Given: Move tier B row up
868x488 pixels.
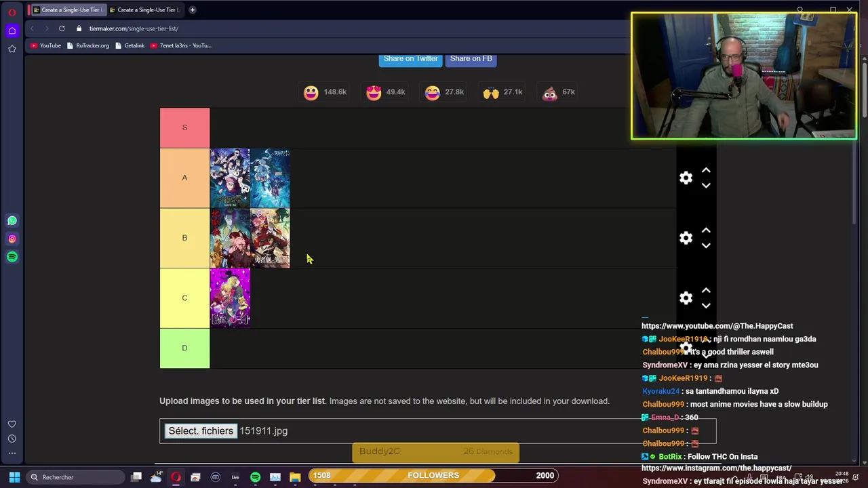Looking at the screenshot, I should (x=706, y=230).
